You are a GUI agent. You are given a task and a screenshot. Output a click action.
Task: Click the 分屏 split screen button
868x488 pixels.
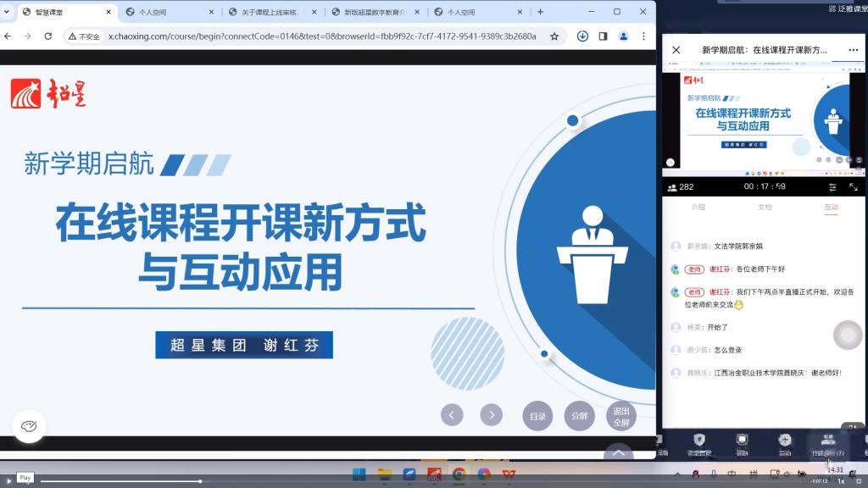[x=579, y=416]
